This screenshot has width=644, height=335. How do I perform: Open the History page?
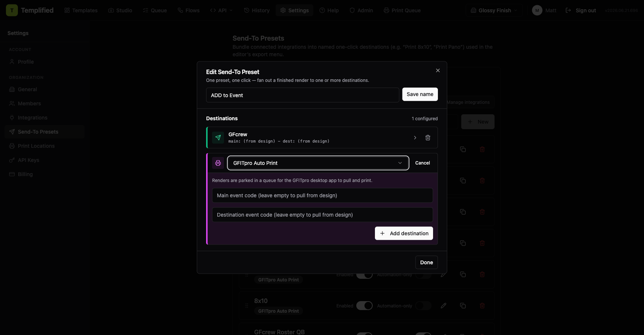(x=256, y=10)
